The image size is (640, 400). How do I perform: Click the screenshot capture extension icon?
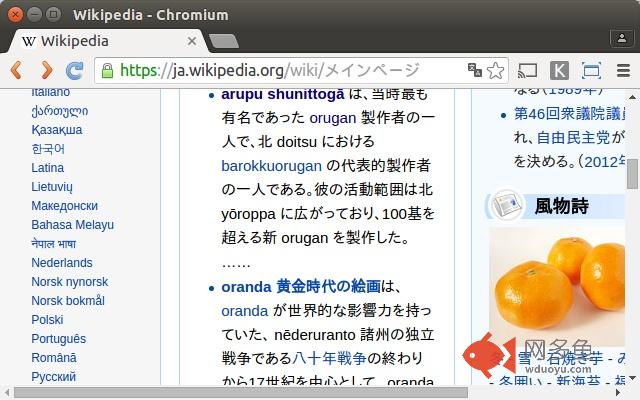click(591, 71)
